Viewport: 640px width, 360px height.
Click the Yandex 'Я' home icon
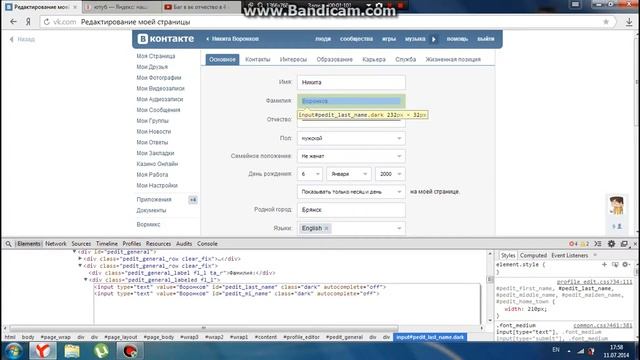coord(28,22)
